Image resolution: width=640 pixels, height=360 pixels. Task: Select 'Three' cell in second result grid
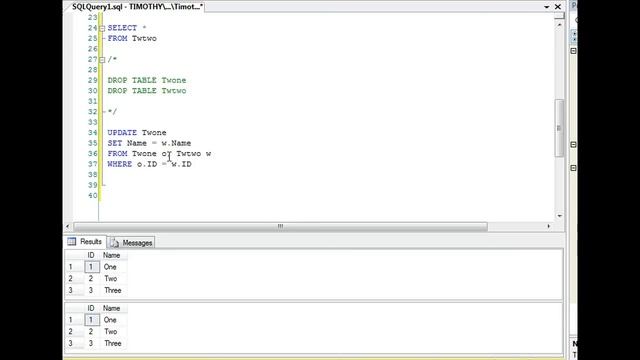pos(113,344)
